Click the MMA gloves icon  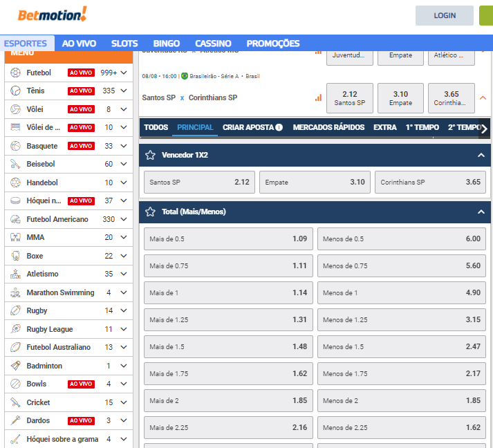pos(15,237)
